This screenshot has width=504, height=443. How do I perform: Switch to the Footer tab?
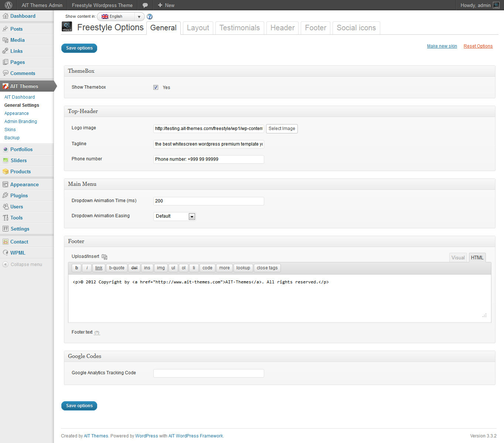(x=316, y=28)
